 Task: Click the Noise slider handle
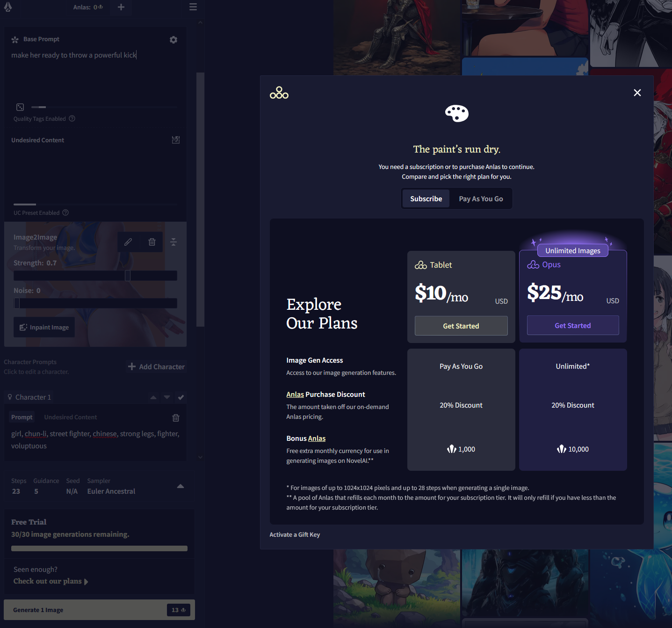coord(17,303)
